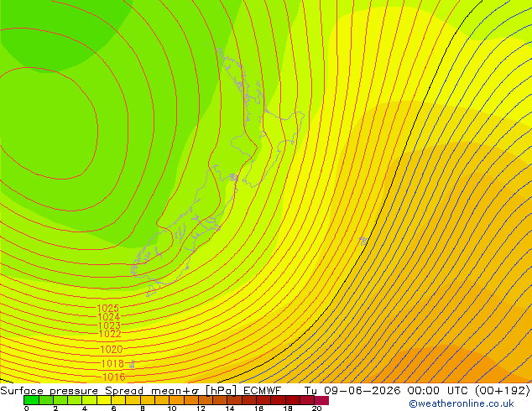The image size is (532, 411).
Task: Click the 1023 pressure label
Action: pyautogui.click(x=109, y=325)
